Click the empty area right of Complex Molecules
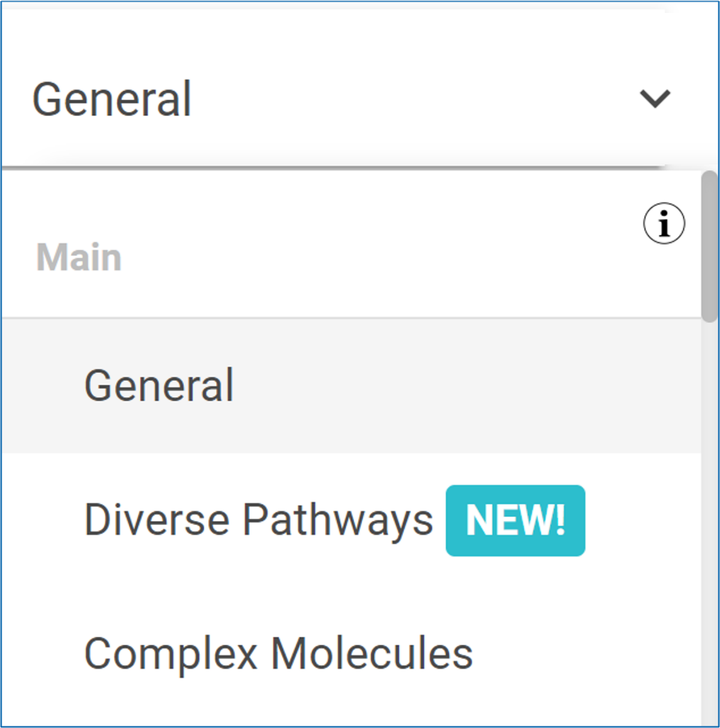Viewport: 720px width, 728px height. [x=585, y=654]
